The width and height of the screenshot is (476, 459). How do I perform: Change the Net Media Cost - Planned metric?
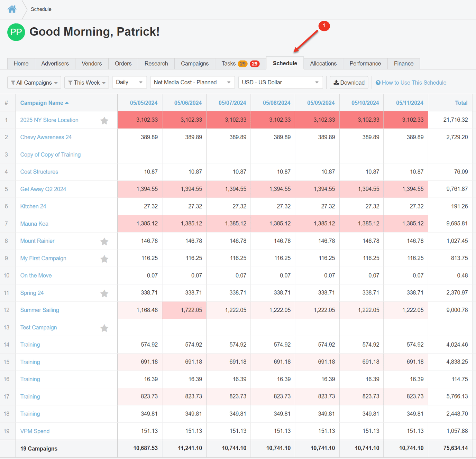point(192,82)
